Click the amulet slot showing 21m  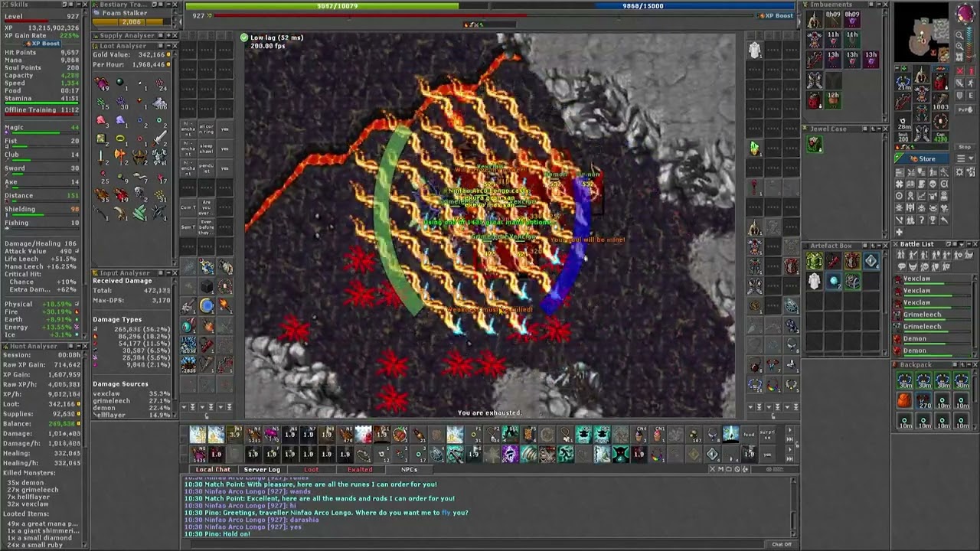(903, 82)
